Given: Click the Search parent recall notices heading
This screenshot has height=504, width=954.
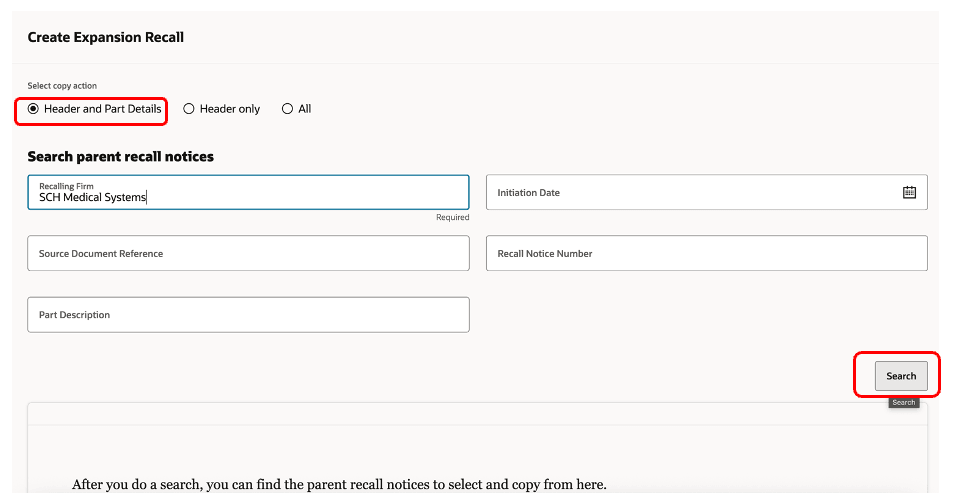Looking at the screenshot, I should (120, 157).
